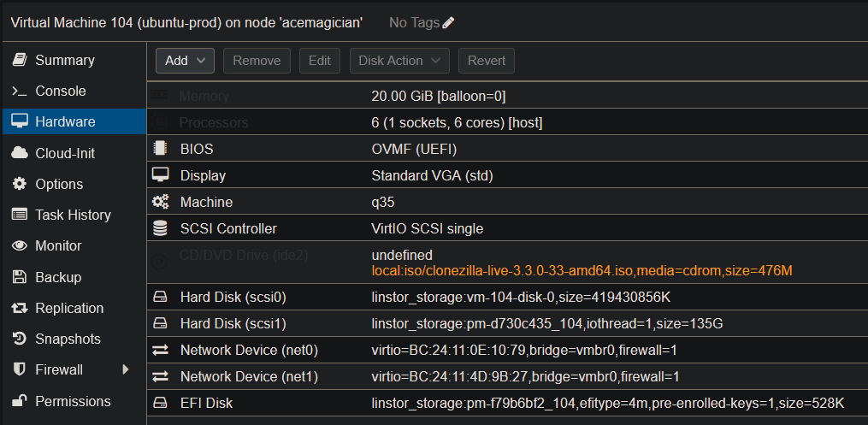Click the SCSI Controller database icon
868x425 pixels.
(x=160, y=229)
